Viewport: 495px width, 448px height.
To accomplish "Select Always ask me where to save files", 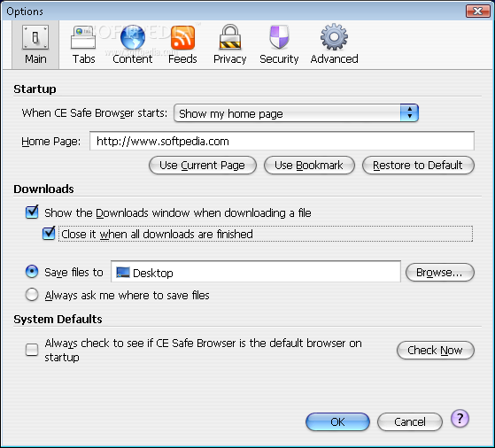I will [32, 295].
